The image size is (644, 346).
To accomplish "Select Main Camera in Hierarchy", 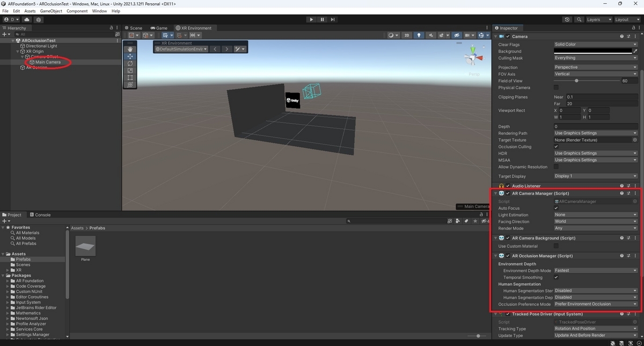I will (48, 62).
